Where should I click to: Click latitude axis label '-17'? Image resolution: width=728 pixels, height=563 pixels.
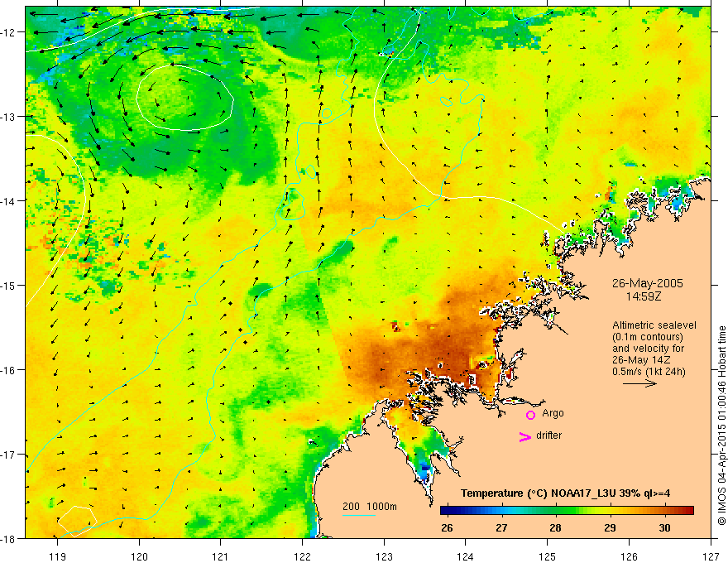point(9,455)
